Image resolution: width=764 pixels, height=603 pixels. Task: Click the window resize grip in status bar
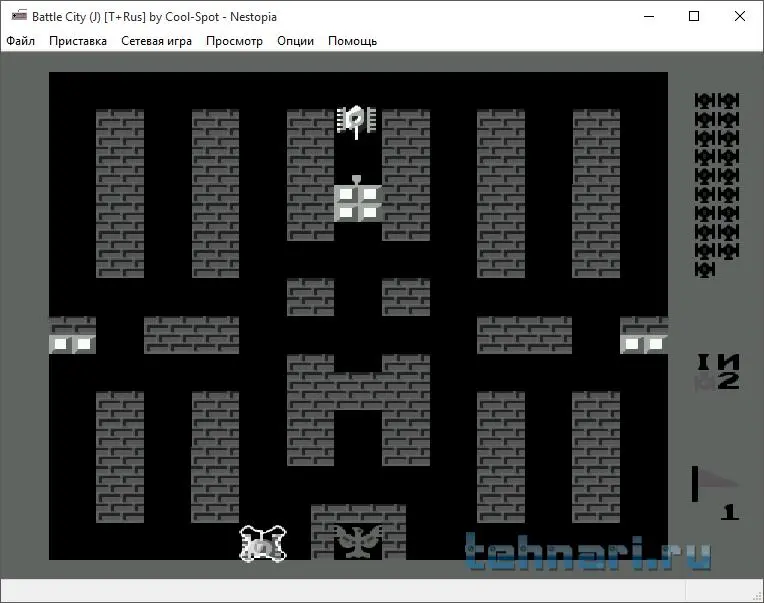[758, 597]
